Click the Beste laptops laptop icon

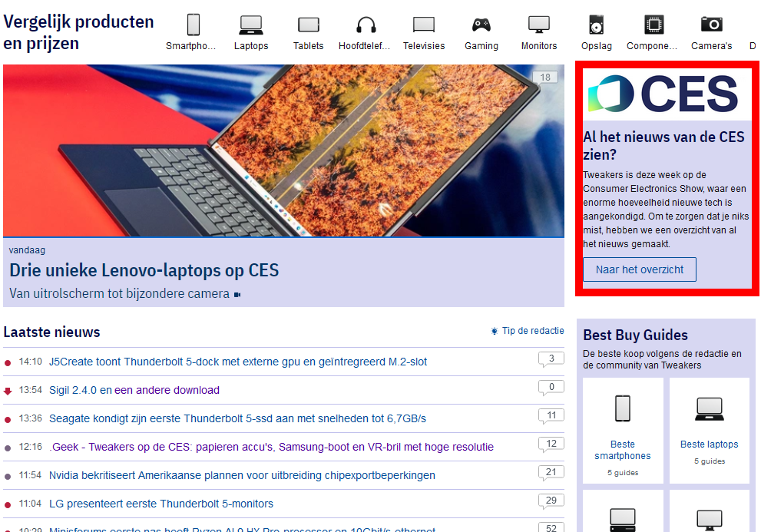pos(709,408)
